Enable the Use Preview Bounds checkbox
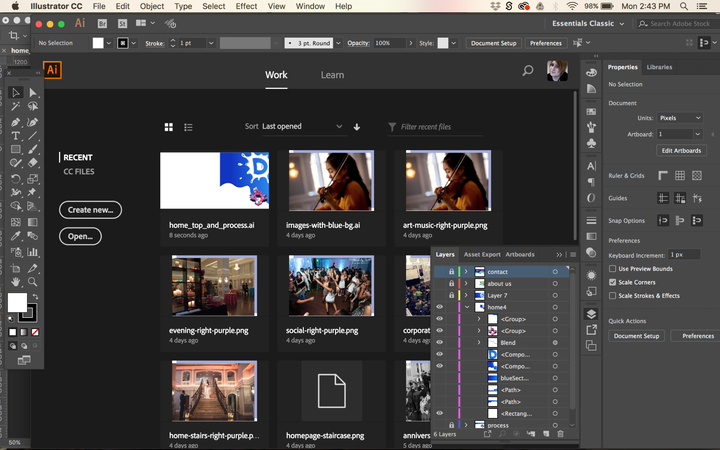 pyautogui.click(x=613, y=269)
